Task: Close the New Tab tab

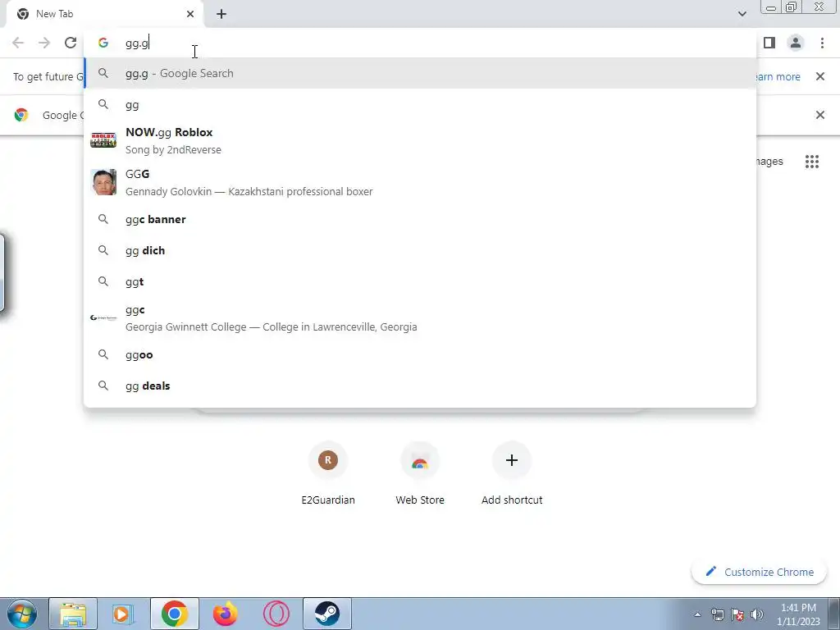Action: (x=190, y=14)
